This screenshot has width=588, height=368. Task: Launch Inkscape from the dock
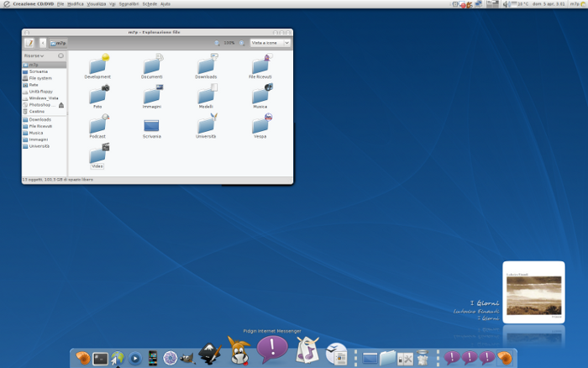coord(210,354)
